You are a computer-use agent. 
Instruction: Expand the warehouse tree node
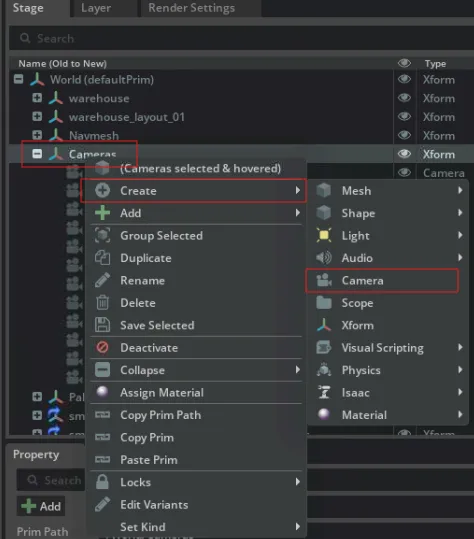(x=37, y=98)
